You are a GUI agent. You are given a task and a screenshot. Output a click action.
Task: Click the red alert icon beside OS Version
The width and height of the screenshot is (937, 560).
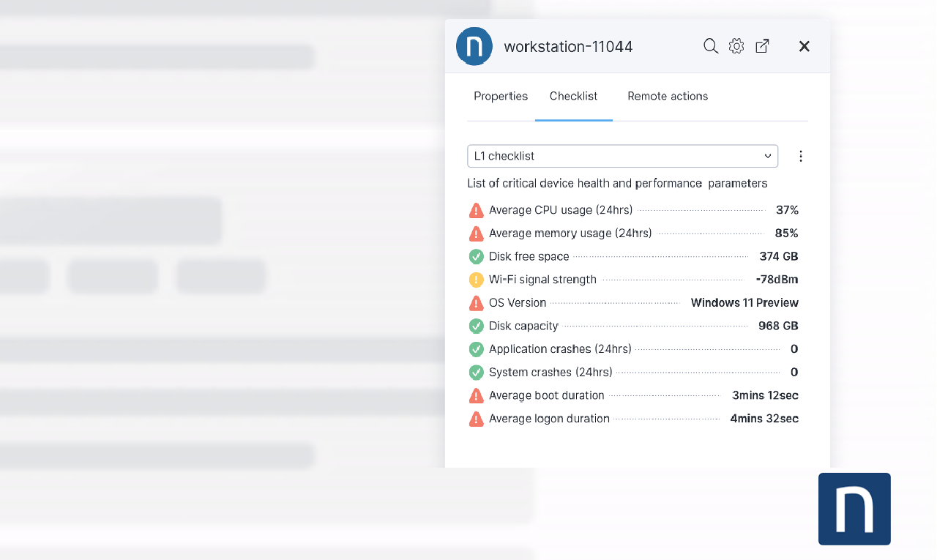pyautogui.click(x=476, y=303)
